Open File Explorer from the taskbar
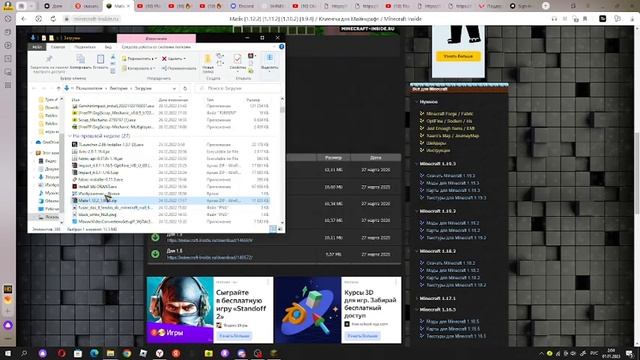Screen dimensions: 640x360 click(110, 353)
